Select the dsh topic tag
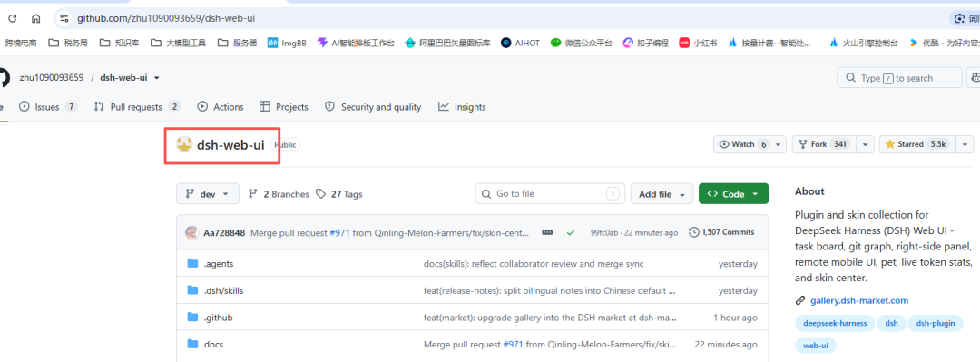This screenshot has width=980, height=362. 891,323
